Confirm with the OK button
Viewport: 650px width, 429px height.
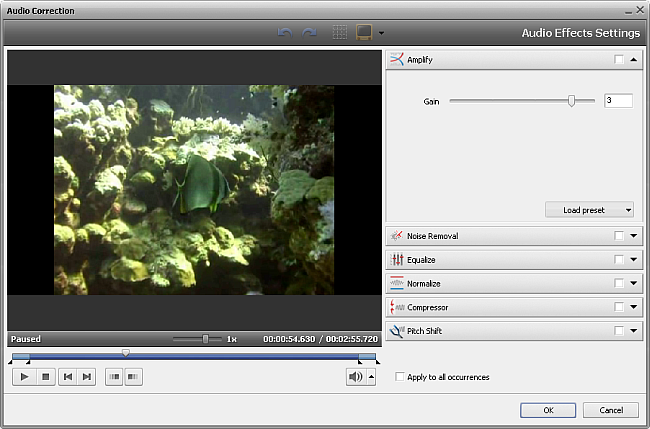548,410
